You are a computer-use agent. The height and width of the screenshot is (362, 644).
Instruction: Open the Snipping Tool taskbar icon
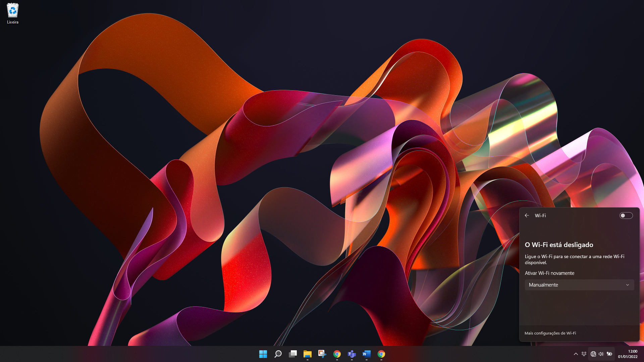pos(322,354)
